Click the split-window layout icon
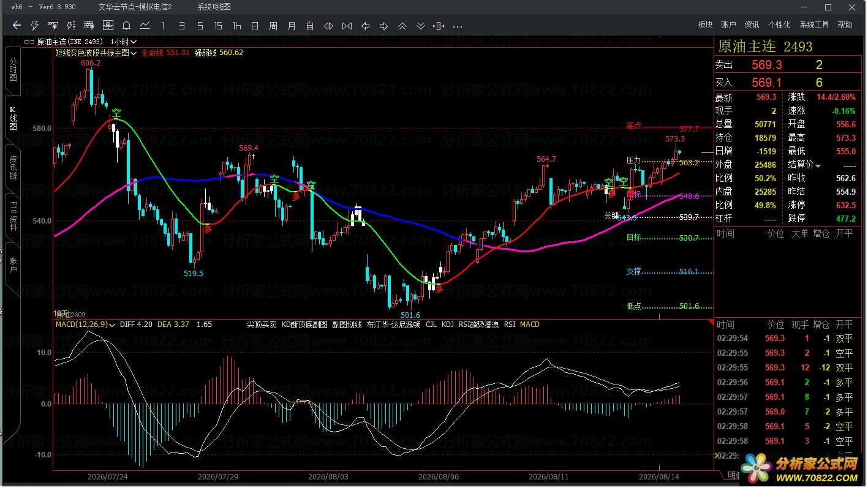Image resolution: width=868 pixels, height=488 pixels. 439,26
